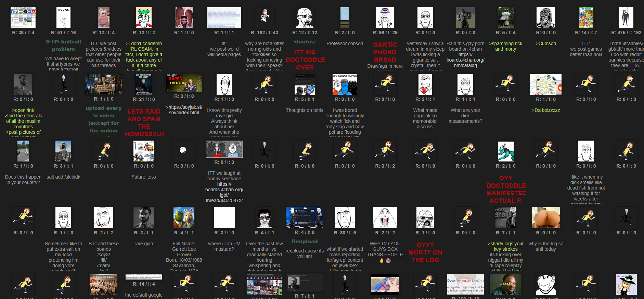644x299 pixels.
Task: Click the "R: 3 / I: 2" counter
Action: tap(385, 166)
